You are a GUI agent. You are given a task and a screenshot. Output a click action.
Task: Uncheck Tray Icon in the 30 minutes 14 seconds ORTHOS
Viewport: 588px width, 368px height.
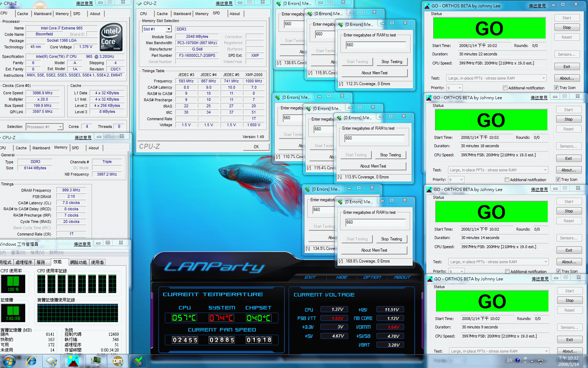(x=559, y=271)
